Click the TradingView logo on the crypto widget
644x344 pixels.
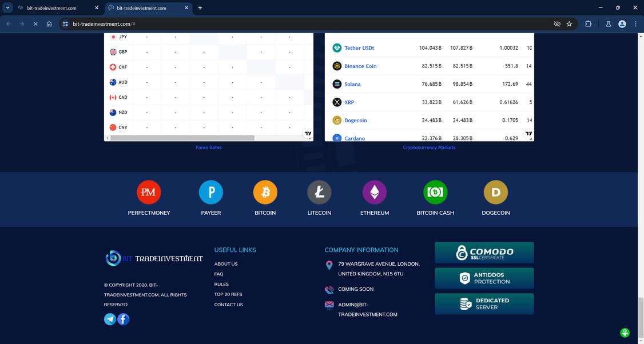[x=527, y=134]
